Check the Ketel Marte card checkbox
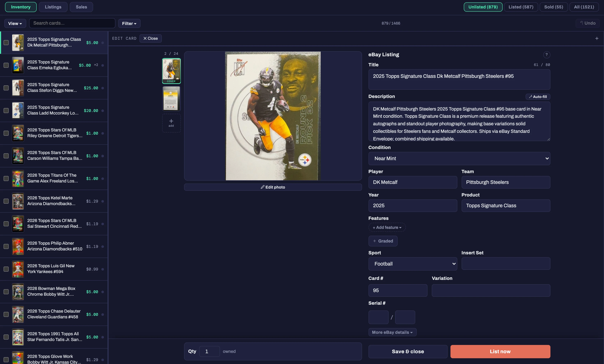The image size is (604, 364). point(6,201)
